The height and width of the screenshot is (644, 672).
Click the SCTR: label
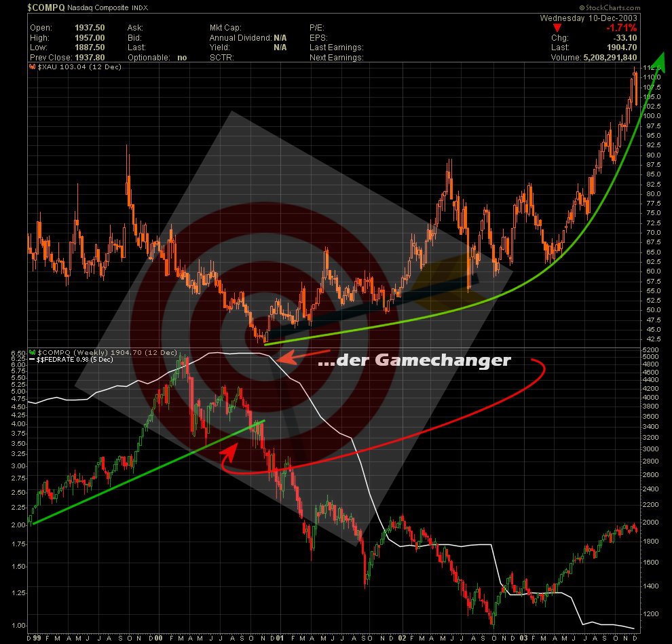point(221,58)
